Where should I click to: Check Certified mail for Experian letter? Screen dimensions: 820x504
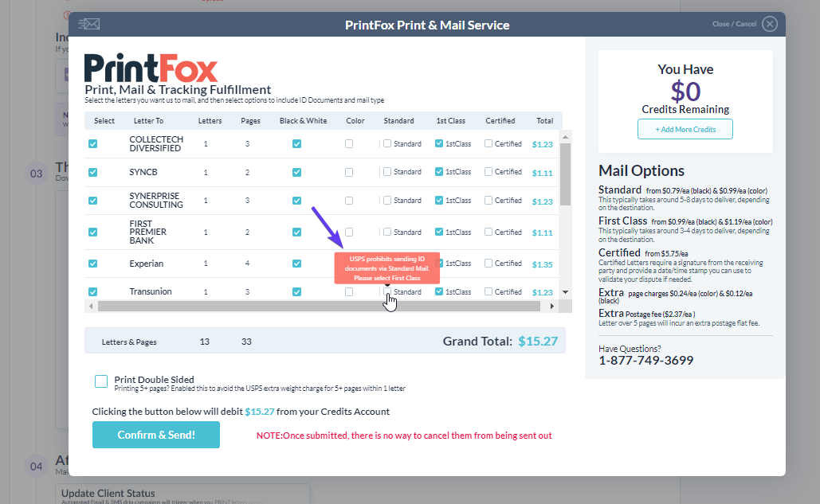(488, 264)
